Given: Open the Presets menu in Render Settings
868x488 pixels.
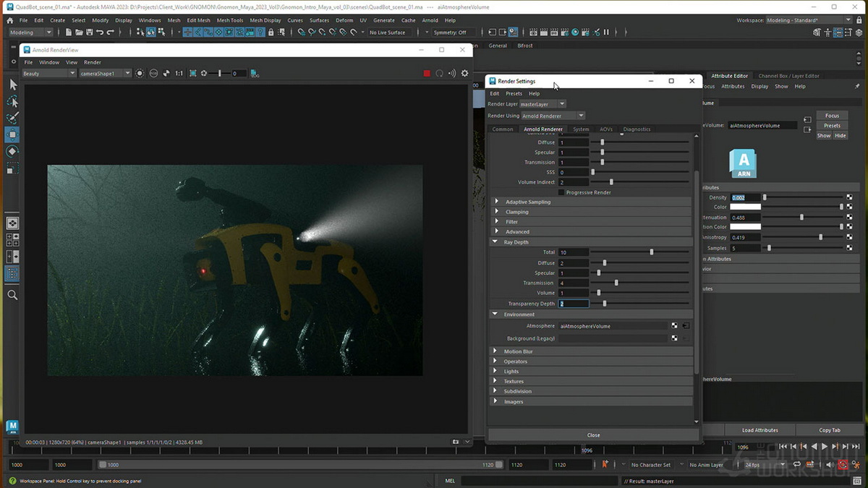Looking at the screenshot, I should point(514,93).
